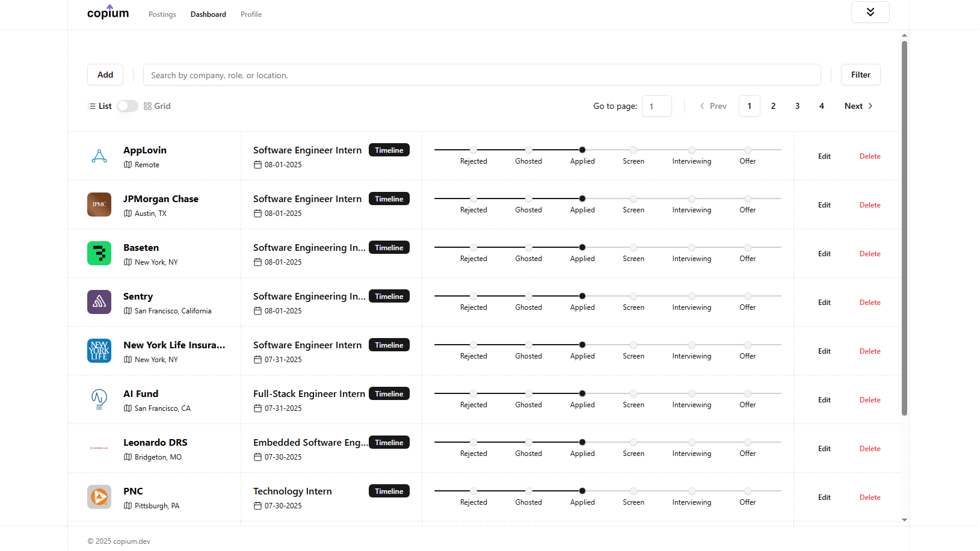The width and height of the screenshot is (980, 551).
Task: Click the copium logo in header
Action: tap(108, 13)
